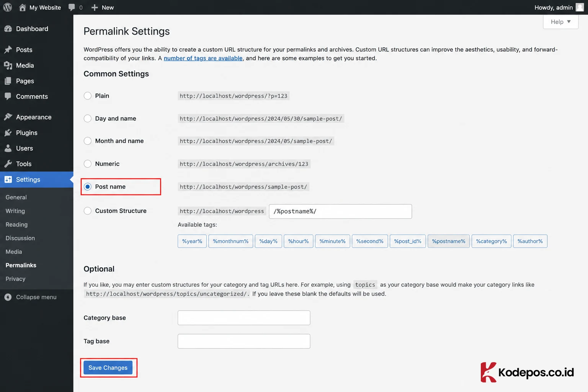Insert the %day% tag
Screen dimensions: 588x392
click(268, 241)
